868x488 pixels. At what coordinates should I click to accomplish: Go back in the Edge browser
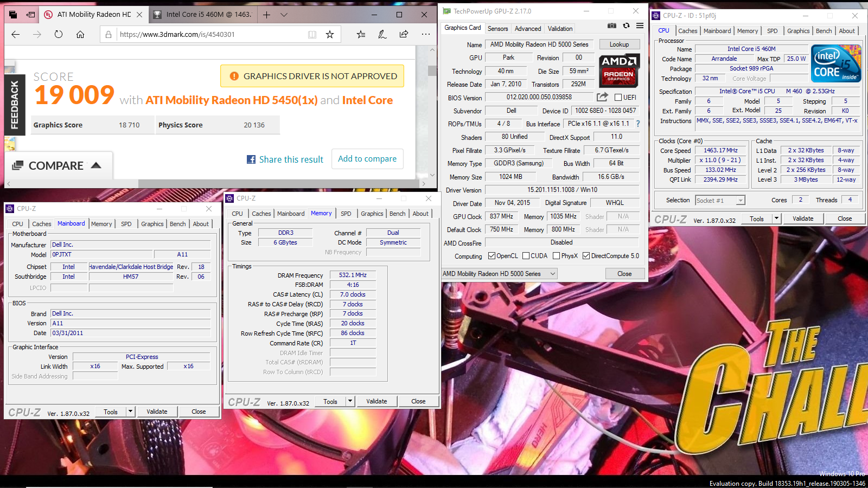15,34
